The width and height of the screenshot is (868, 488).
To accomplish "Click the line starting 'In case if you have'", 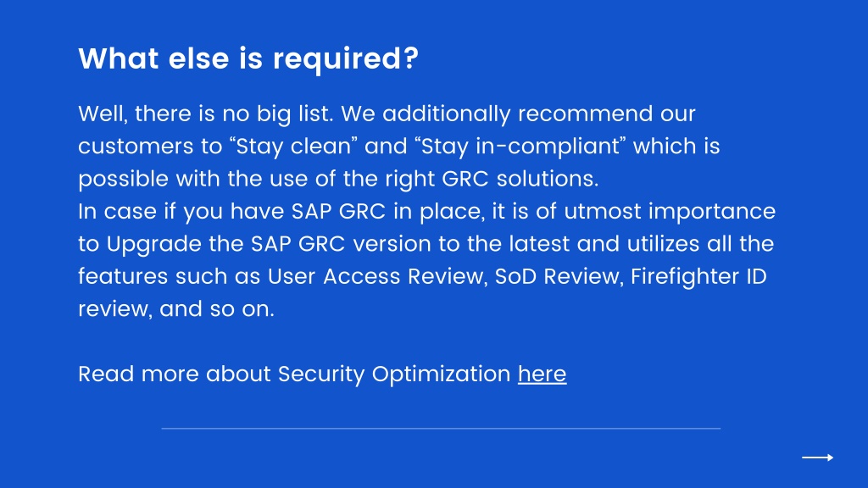I will coord(427,211).
